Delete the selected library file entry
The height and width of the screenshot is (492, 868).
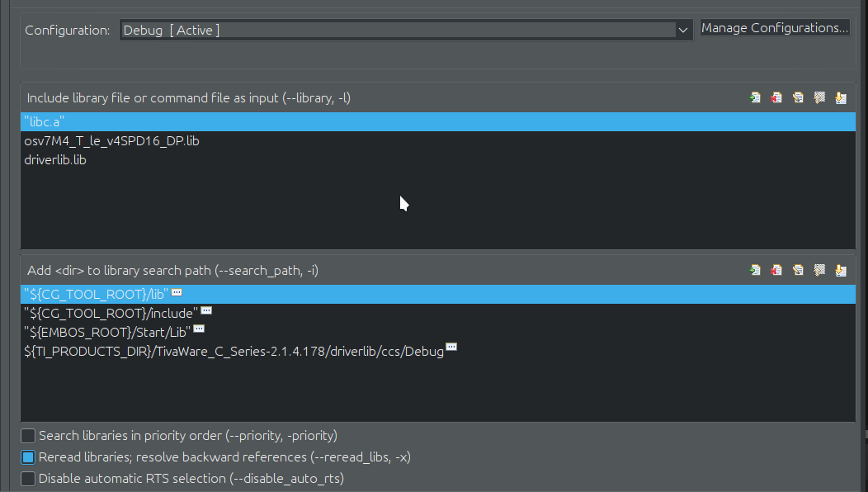click(x=776, y=98)
